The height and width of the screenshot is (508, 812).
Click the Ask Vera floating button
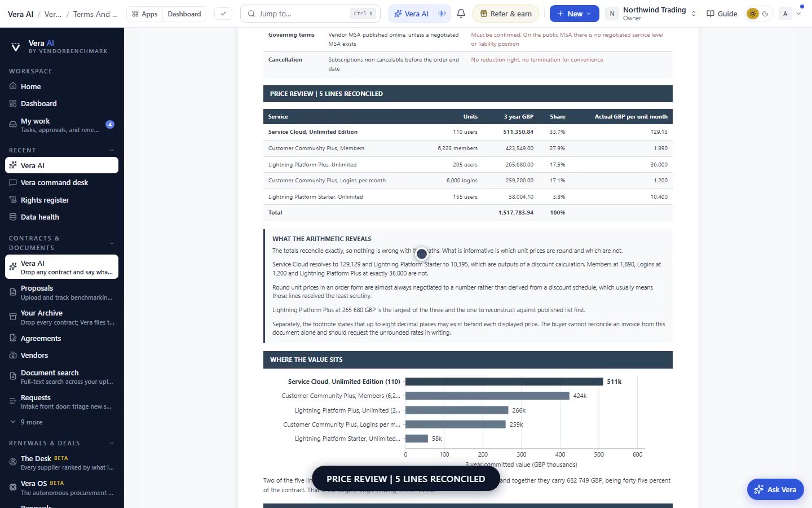tap(776, 489)
